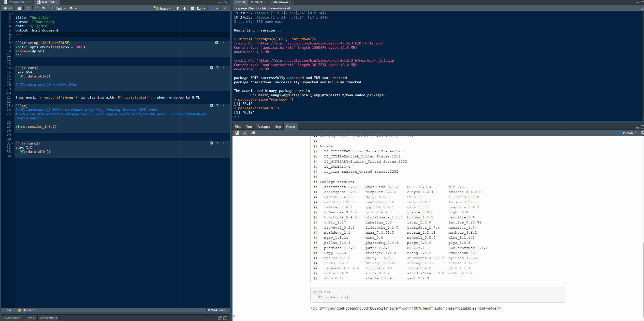This screenshot has width=644, height=321.
Task: Open setup chunk options gear
Action: tap(217, 42)
